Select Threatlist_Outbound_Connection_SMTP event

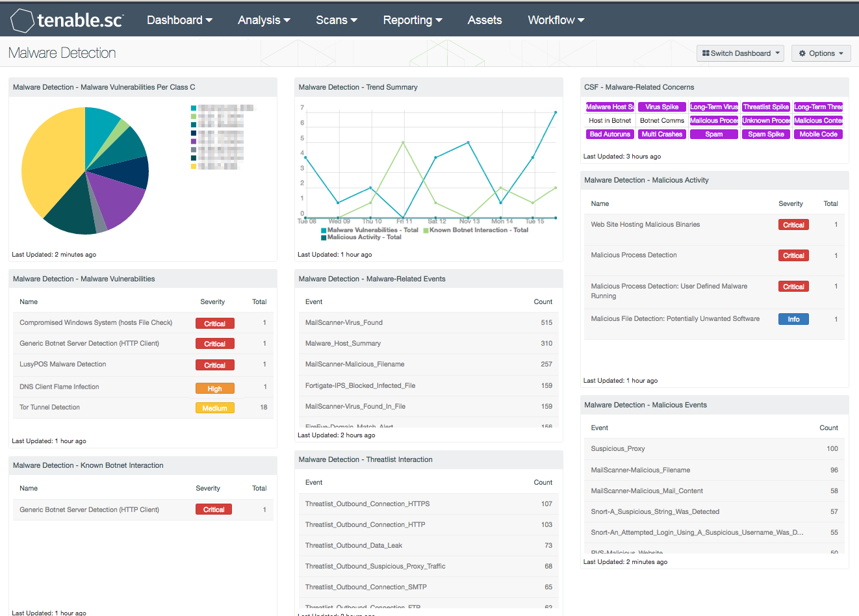pos(429,587)
